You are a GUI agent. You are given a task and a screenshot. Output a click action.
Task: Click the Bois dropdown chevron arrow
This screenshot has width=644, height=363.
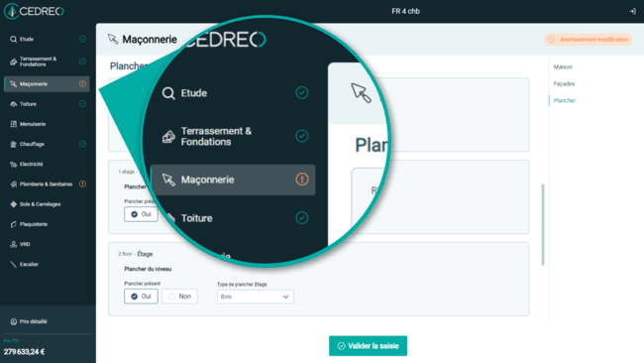coord(285,297)
